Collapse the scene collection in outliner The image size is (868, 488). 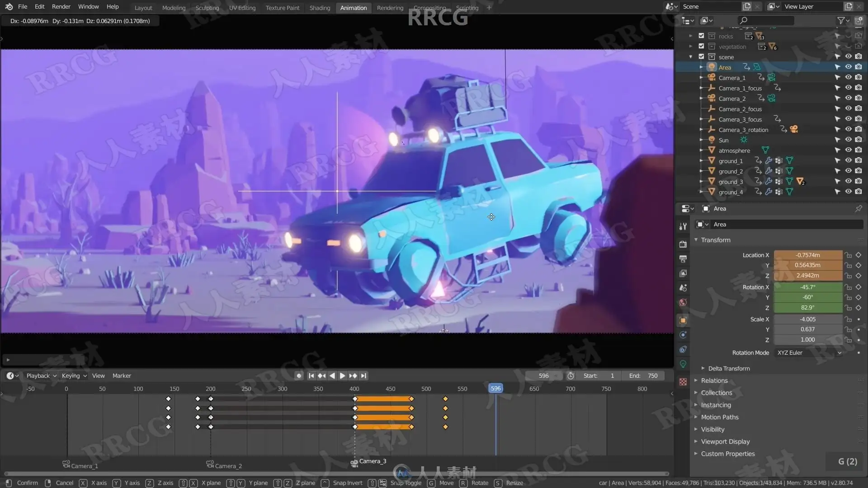(691, 57)
